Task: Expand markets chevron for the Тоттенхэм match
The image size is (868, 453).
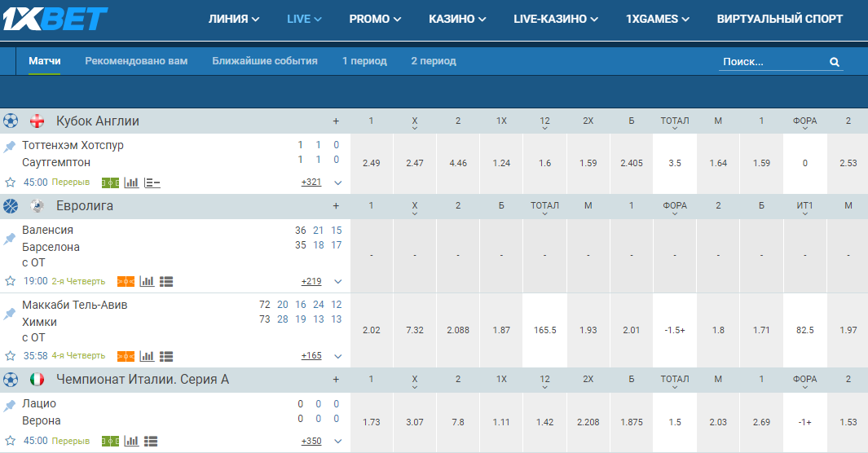Action: (x=337, y=183)
